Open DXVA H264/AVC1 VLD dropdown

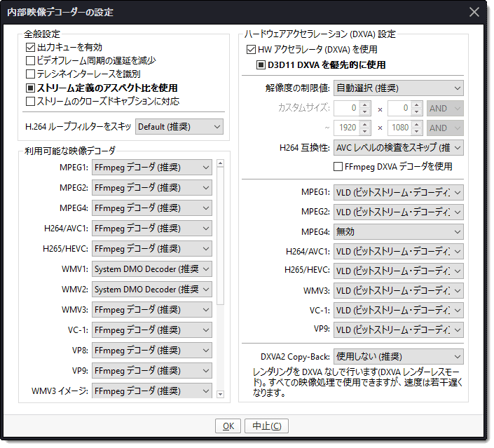point(399,251)
